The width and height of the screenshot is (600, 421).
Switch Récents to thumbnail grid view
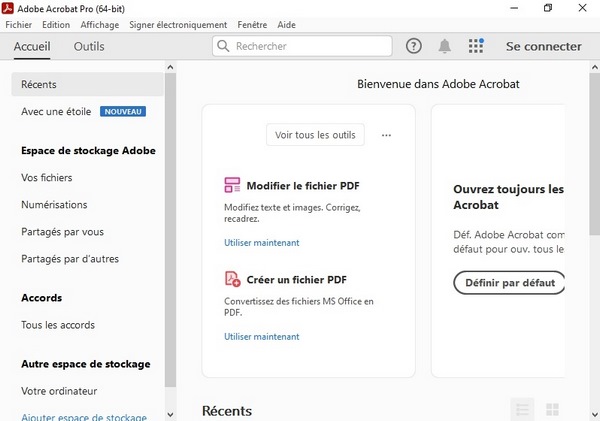pyautogui.click(x=552, y=409)
